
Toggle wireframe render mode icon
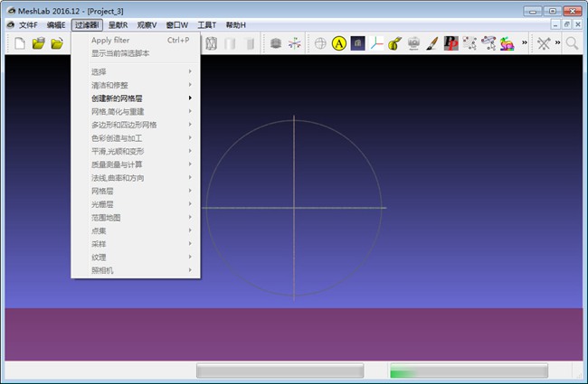tap(212, 43)
